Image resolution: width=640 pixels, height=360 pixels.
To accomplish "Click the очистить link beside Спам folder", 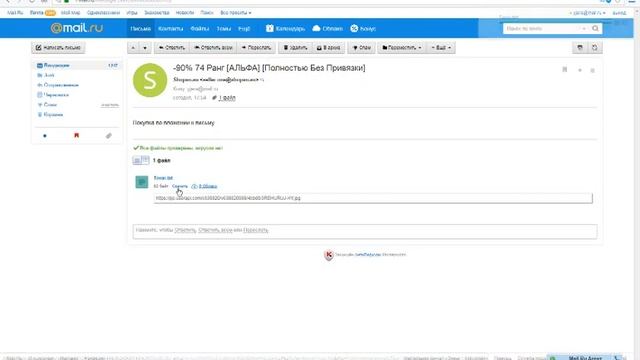I will pos(110,105).
